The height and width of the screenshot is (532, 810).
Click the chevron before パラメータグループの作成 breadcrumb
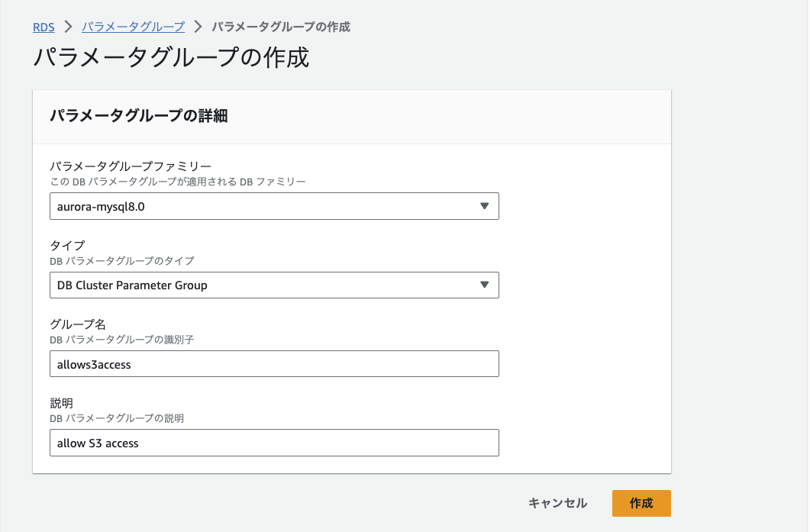[x=198, y=27]
